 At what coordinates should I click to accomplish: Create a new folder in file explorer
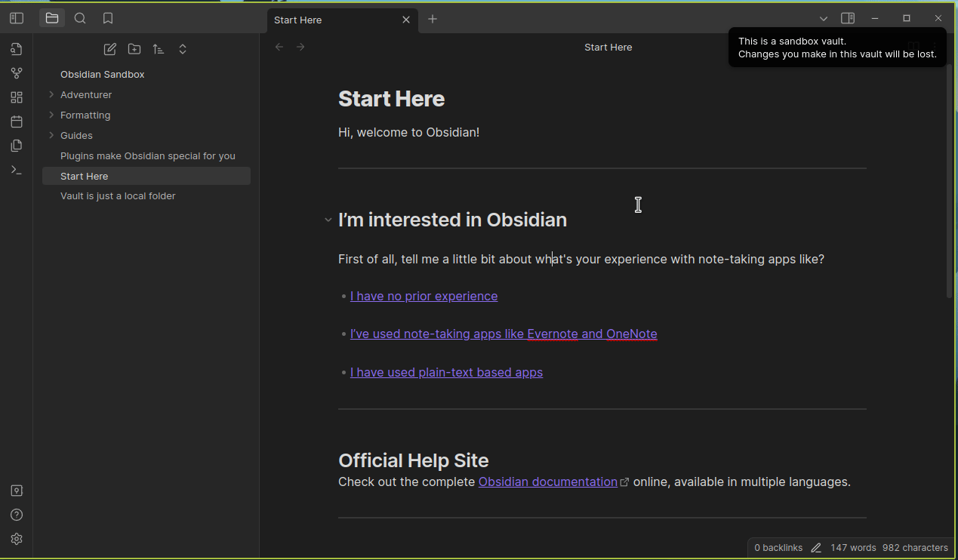click(x=134, y=49)
